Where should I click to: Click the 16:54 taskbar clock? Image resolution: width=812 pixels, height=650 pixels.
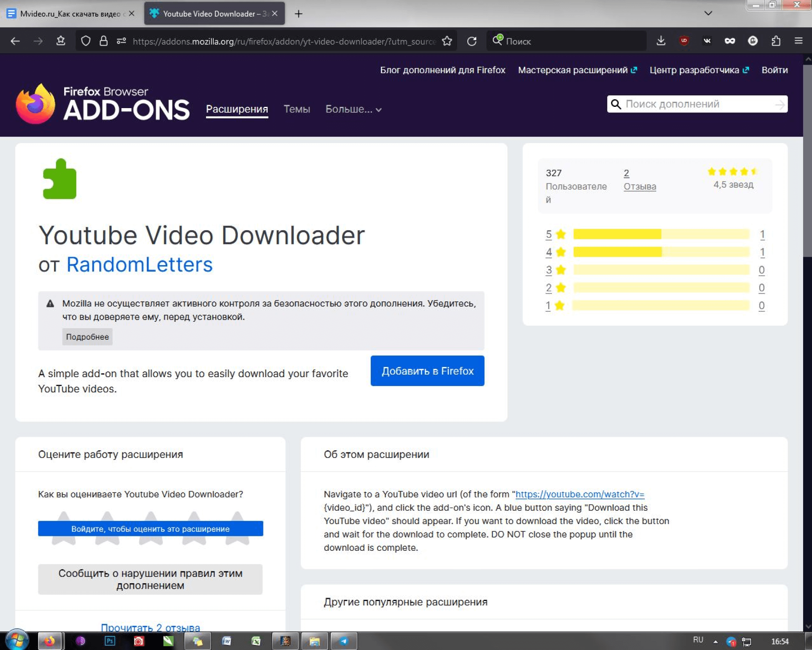pyautogui.click(x=780, y=641)
